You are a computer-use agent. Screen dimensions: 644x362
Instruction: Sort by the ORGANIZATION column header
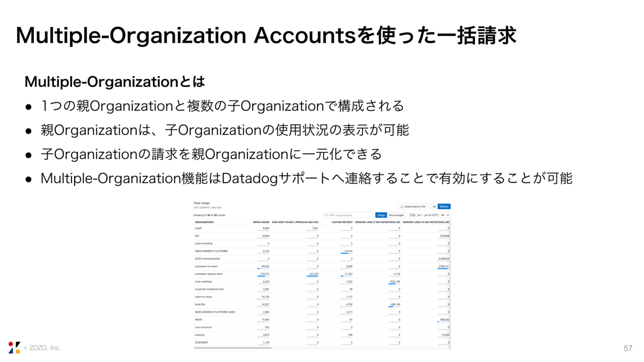click(204, 222)
